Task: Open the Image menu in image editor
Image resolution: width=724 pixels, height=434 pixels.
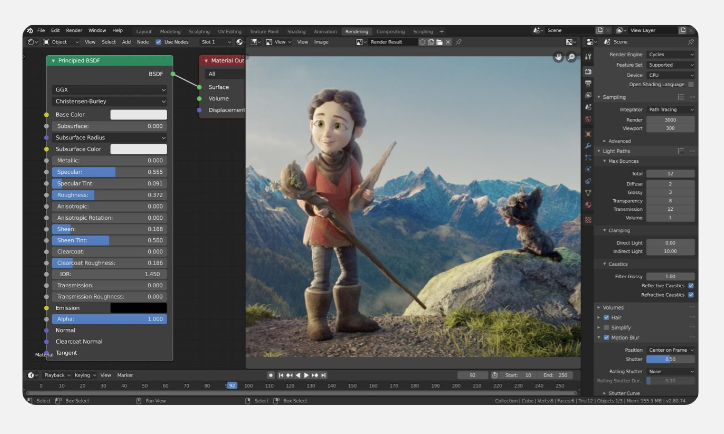Action: coord(321,42)
